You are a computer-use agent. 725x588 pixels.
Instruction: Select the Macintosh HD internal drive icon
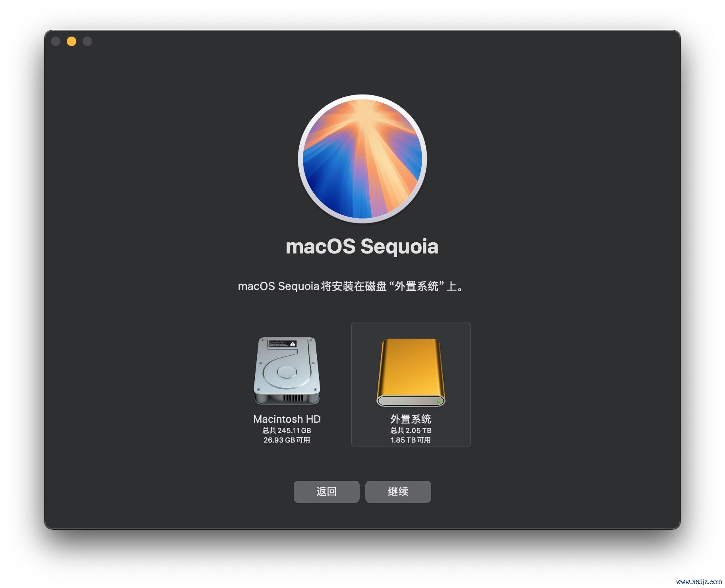287,371
